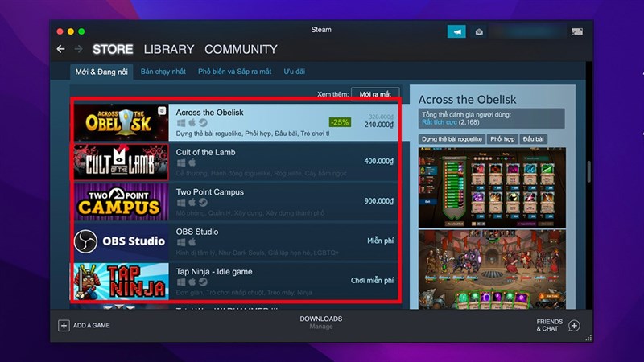Click Windows icon under OBS Studio
Viewport: 644px width, 362px height.
(x=181, y=242)
